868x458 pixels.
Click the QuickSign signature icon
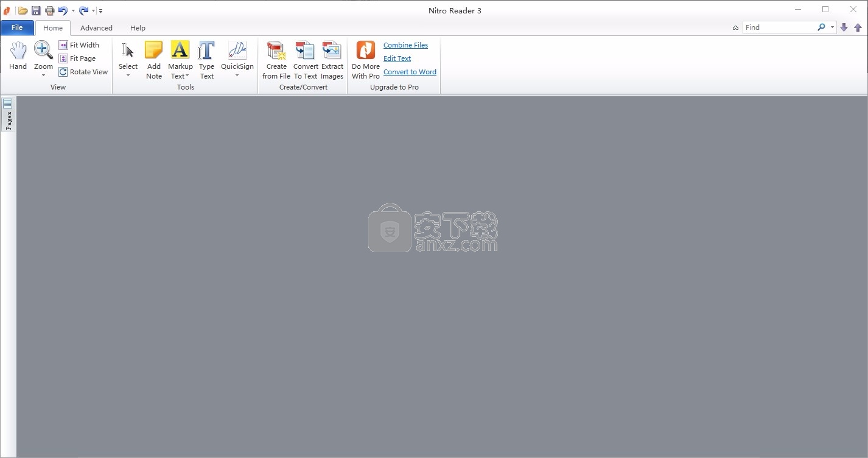pyautogui.click(x=237, y=51)
